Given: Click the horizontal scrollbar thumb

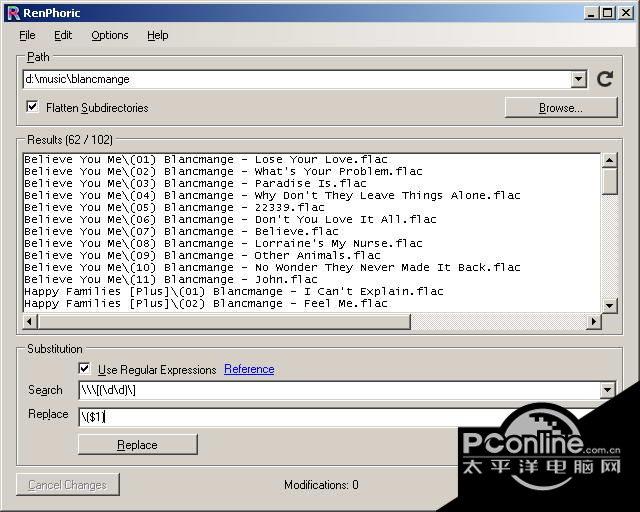Looking at the screenshot, I should pos(224,321).
